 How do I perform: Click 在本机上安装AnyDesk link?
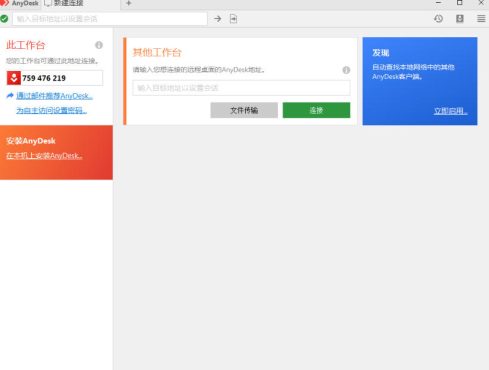[x=44, y=156]
